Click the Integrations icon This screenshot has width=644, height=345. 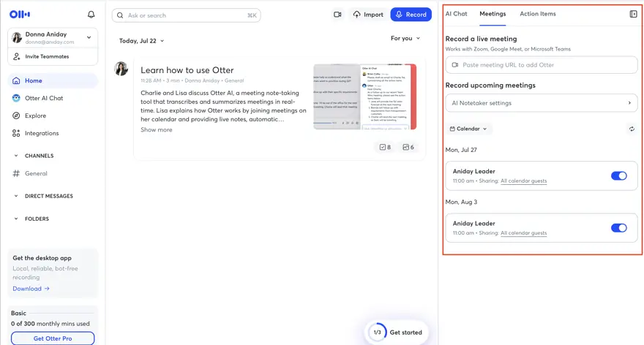[16, 133]
